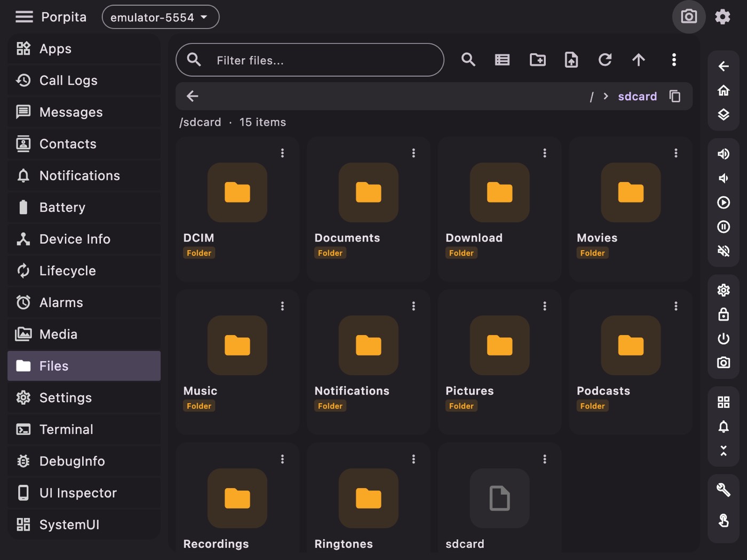Click the media play circle icon
747x560 pixels.
[724, 203]
